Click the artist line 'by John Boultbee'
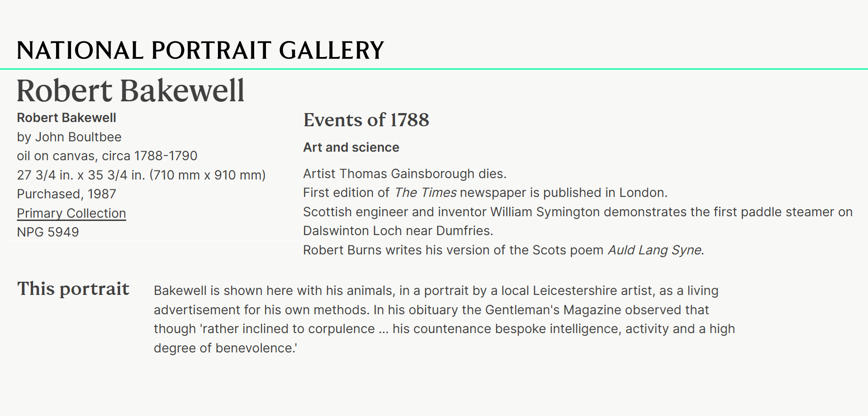Viewport: 868px width, 416px height. pos(69,137)
